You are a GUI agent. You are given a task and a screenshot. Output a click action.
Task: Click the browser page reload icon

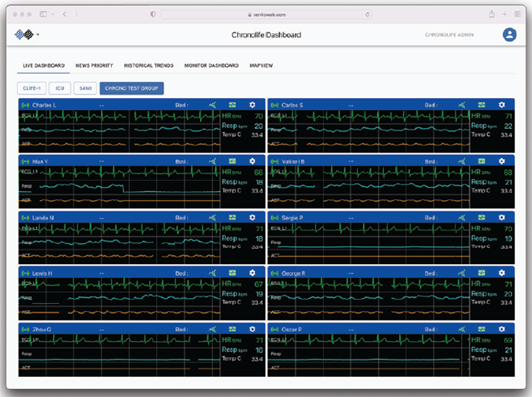tap(367, 14)
